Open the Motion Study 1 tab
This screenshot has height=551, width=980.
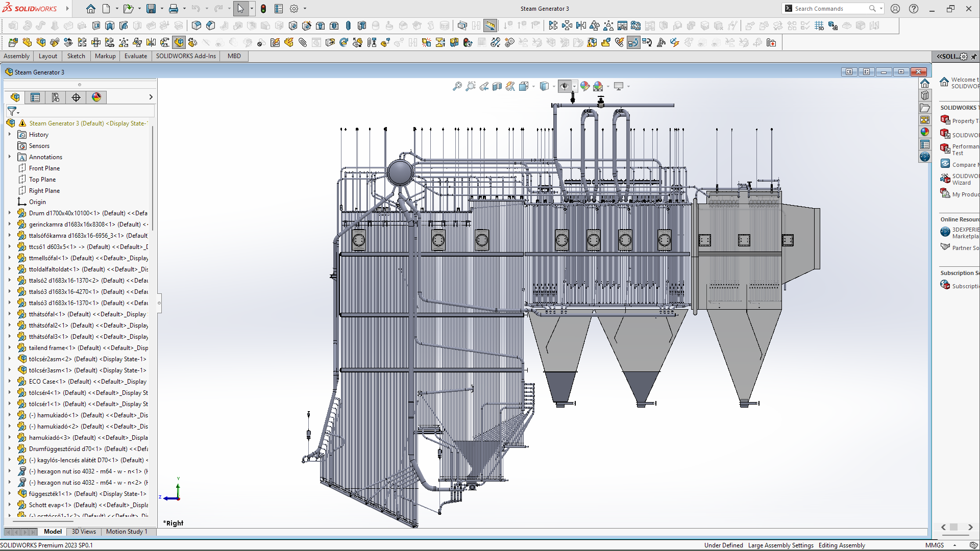pyautogui.click(x=126, y=532)
